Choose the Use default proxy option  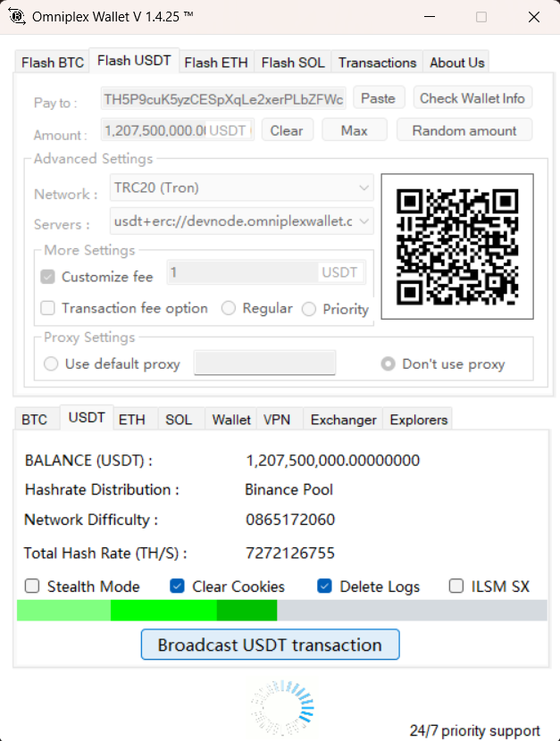point(51,364)
